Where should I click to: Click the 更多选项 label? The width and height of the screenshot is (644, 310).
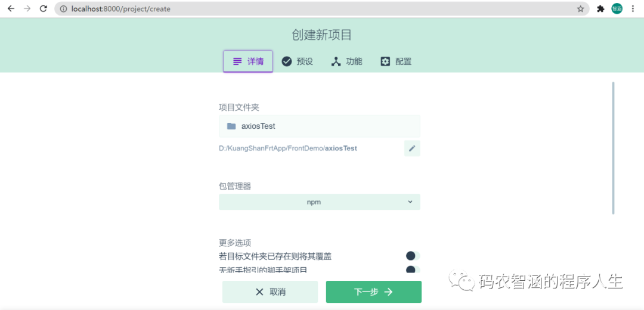tap(235, 243)
